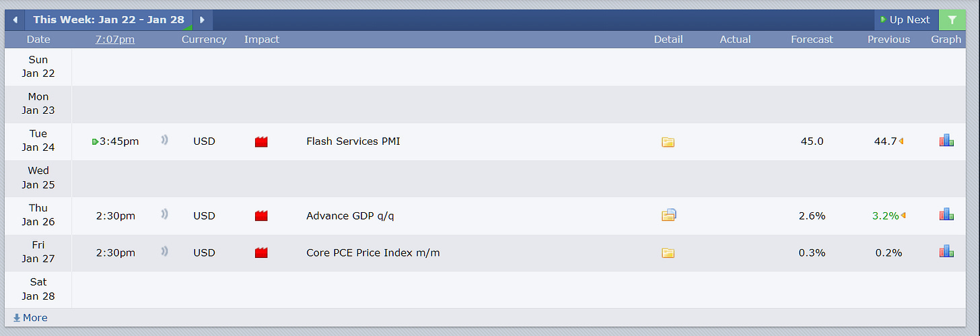The image size is (980, 336).
Task: Toggle sound alert for Core PCE Price Index
Action: tap(165, 252)
